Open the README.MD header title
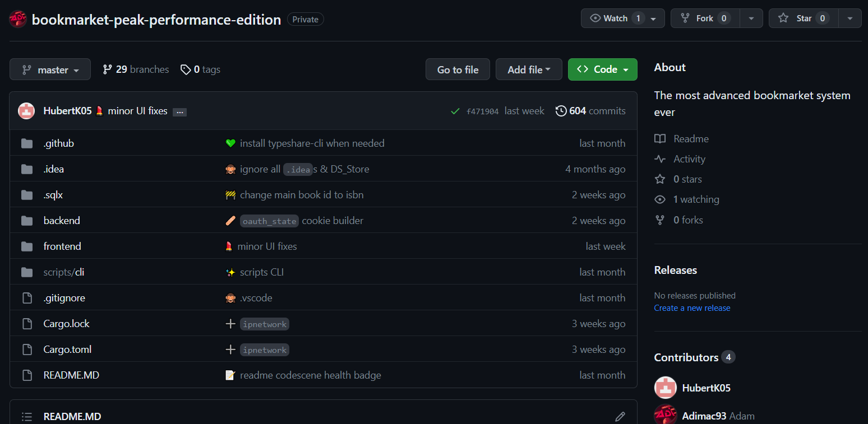Image resolution: width=868 pixels, height=424 pixels. coord(72,417)
